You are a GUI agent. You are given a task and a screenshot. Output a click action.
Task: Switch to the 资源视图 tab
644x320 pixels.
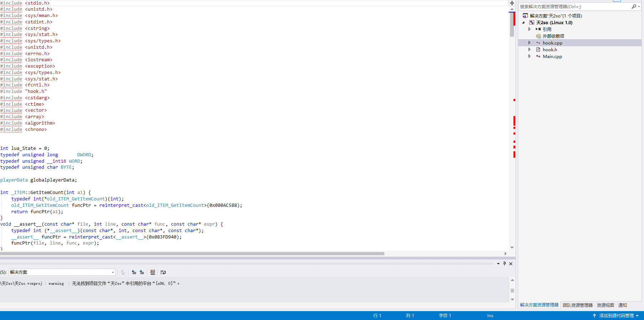605,305
